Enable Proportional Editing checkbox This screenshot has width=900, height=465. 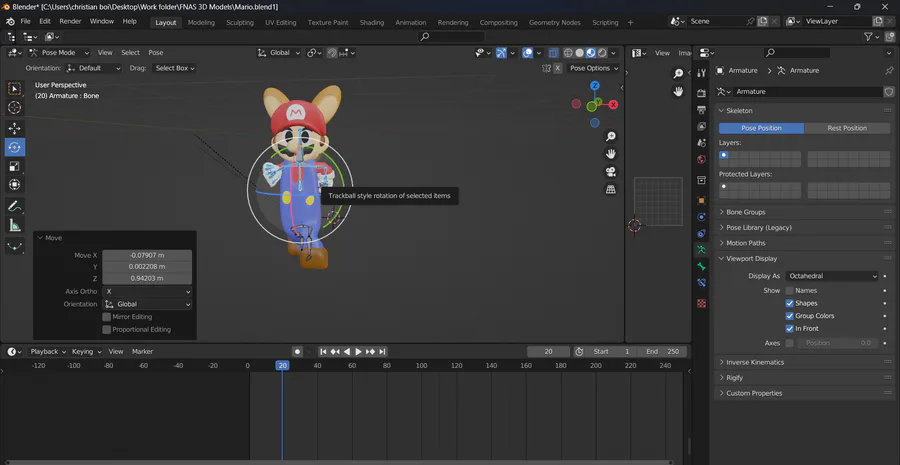[x=106, y=330]
